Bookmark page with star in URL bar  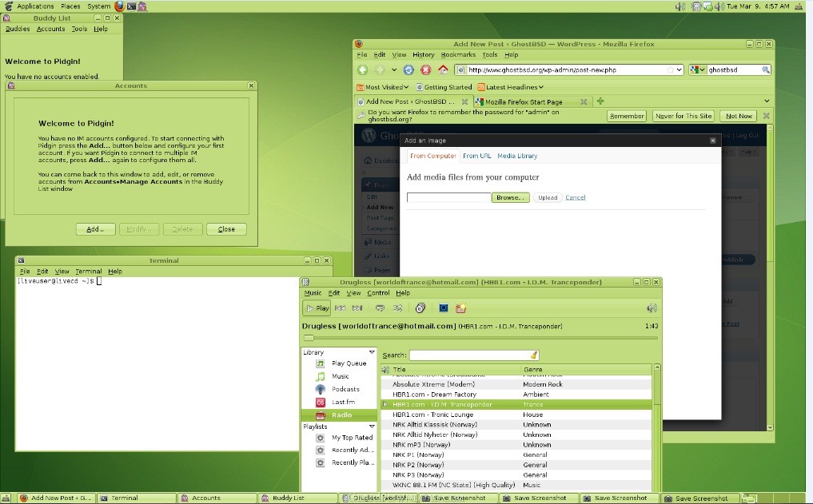coord(670,69)
